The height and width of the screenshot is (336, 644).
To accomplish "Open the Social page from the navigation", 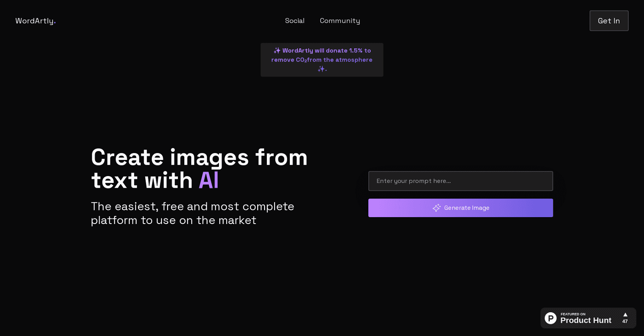I will click(295, 21).
